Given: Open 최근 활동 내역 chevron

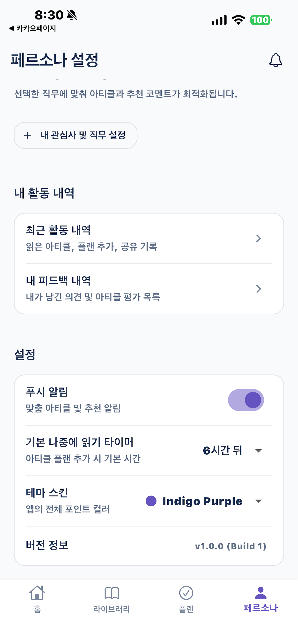Looking at the screenshot, I should tap(259, 238).
